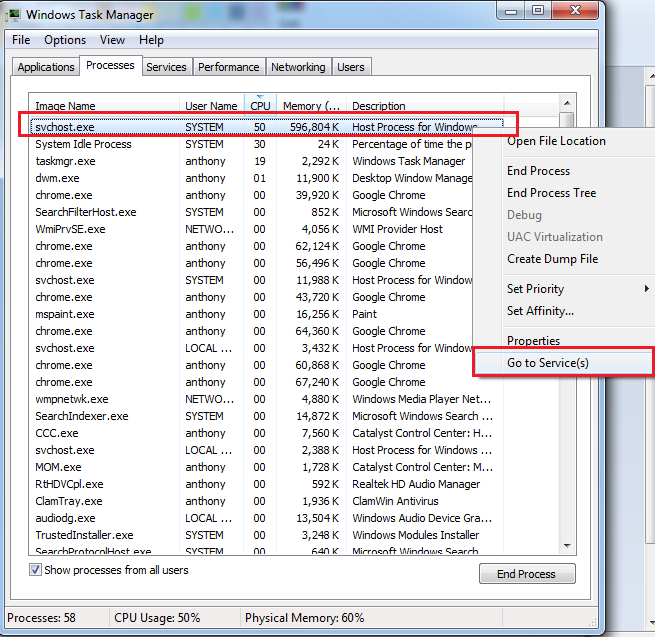The width and height of the screenshot is (655, 637).
Task: Sort by the Description column header
Action: 425,106
